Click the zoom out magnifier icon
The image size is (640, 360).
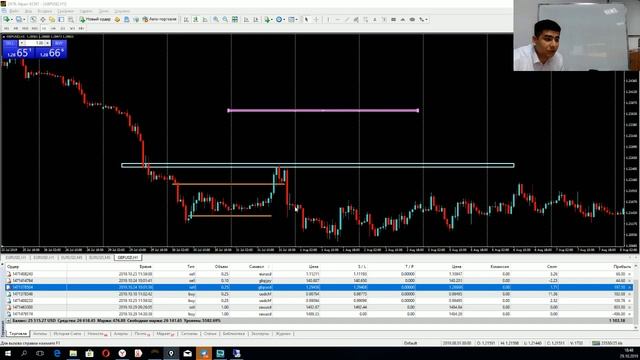[225, 19]
